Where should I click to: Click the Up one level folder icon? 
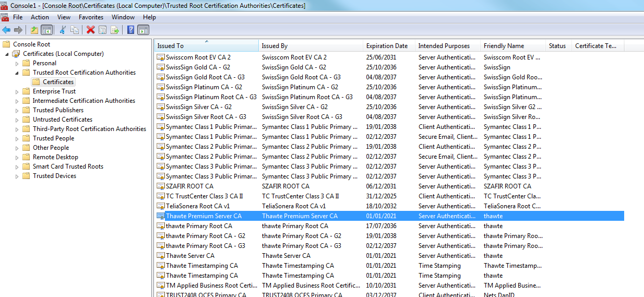[34, 30]
